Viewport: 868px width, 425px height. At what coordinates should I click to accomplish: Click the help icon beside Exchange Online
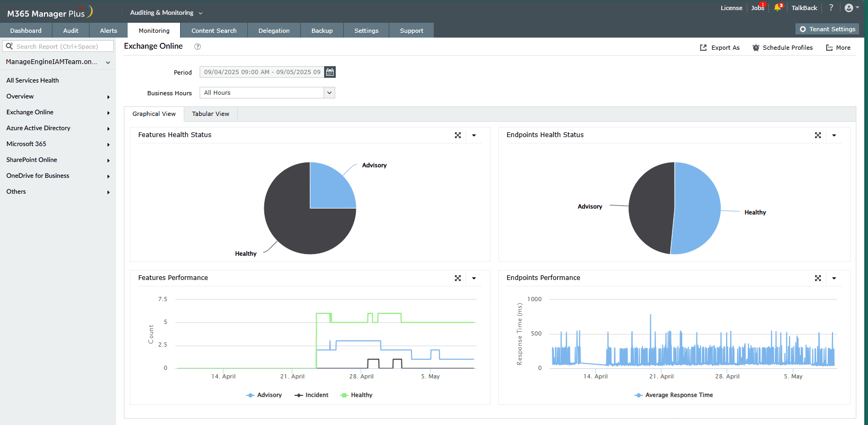click(198, 47)
